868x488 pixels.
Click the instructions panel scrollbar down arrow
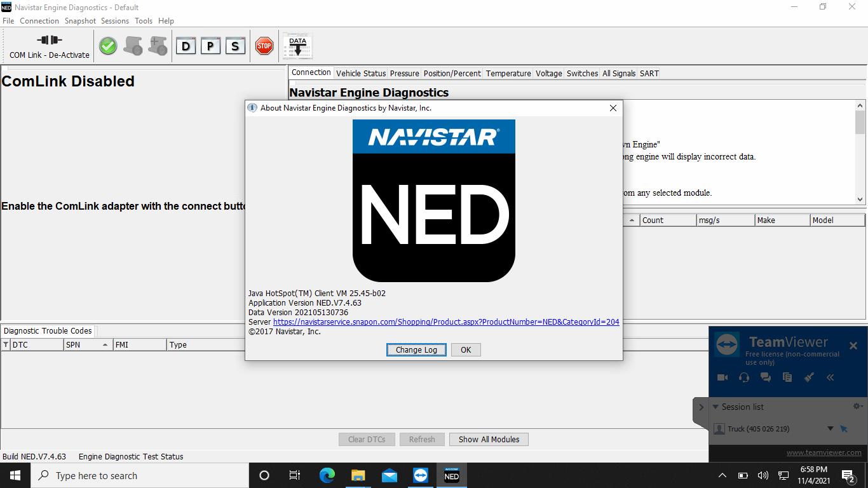[860, 199]
